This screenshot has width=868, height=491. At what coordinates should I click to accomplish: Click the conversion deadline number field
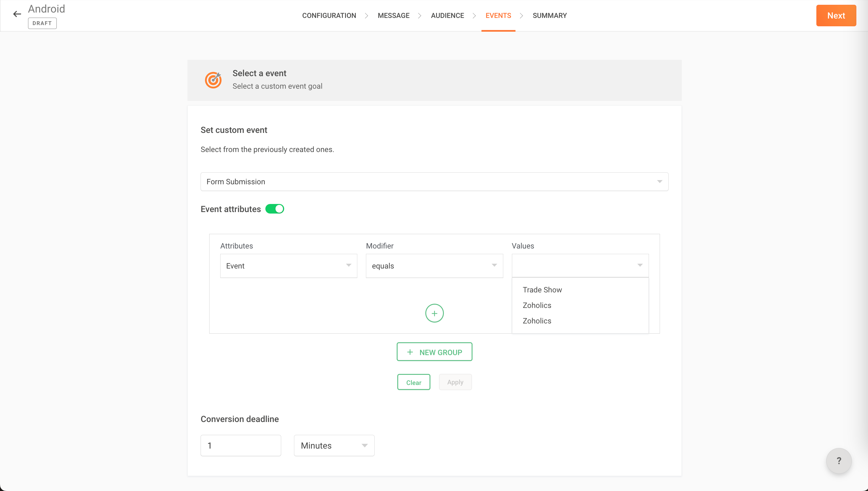pos(241,446)
